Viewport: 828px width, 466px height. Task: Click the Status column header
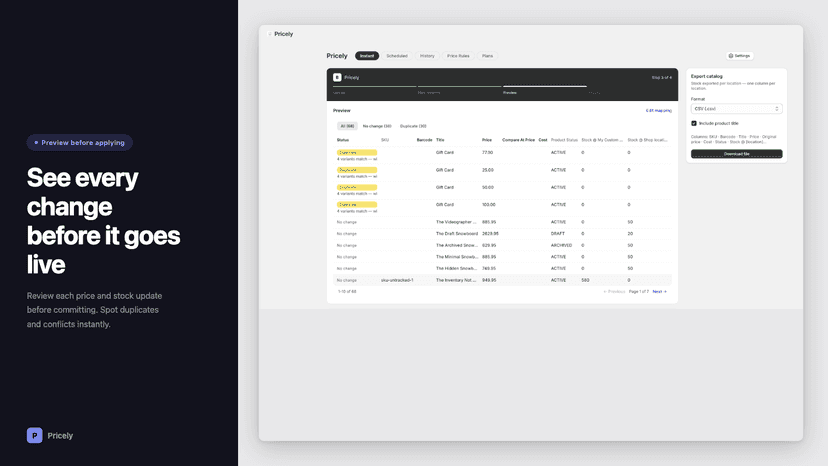343,140
